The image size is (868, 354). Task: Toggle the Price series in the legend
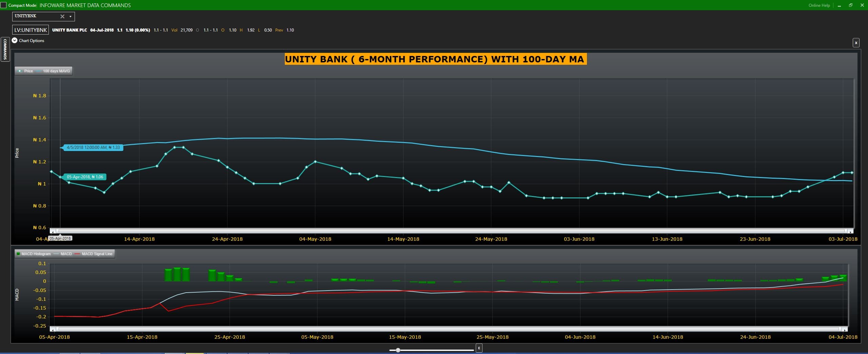point(26,71)
